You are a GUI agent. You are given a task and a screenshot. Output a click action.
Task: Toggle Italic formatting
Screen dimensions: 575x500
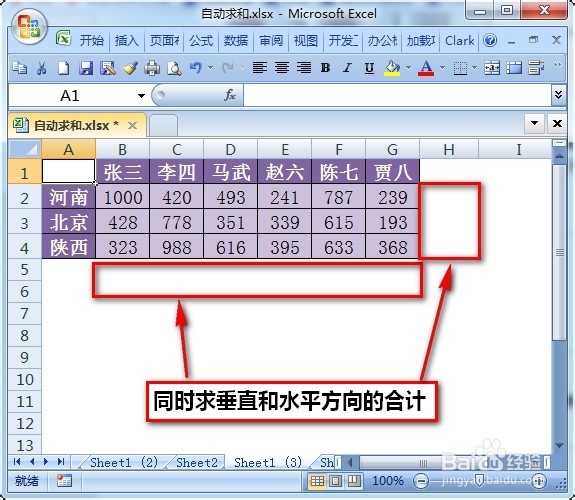[x=347, y=68]
